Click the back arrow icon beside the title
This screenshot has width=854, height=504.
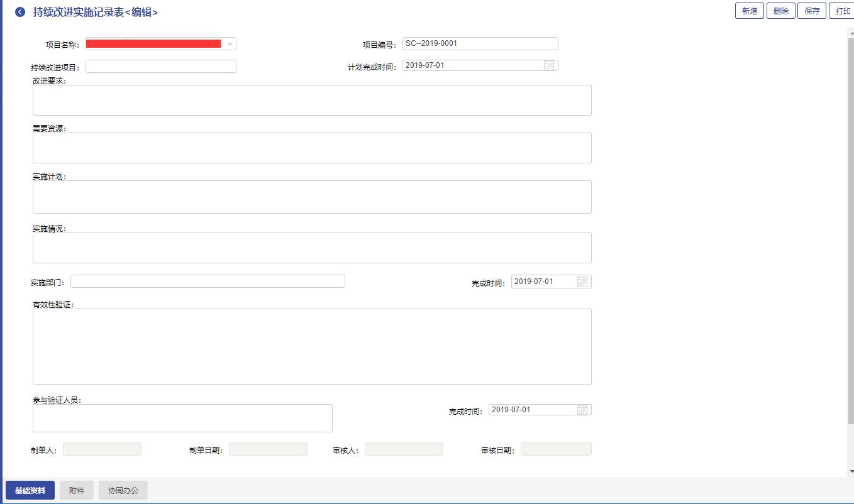[x=20, y=12]
